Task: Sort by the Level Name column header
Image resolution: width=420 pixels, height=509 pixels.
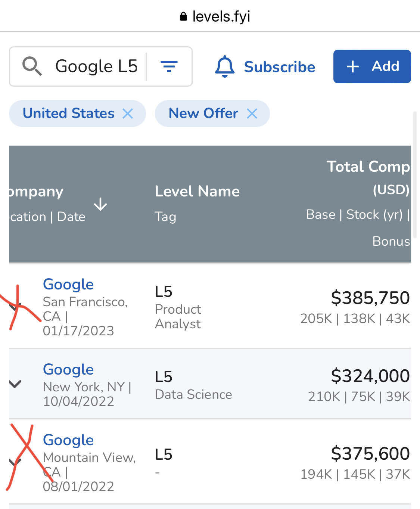Action: point(197,191)
